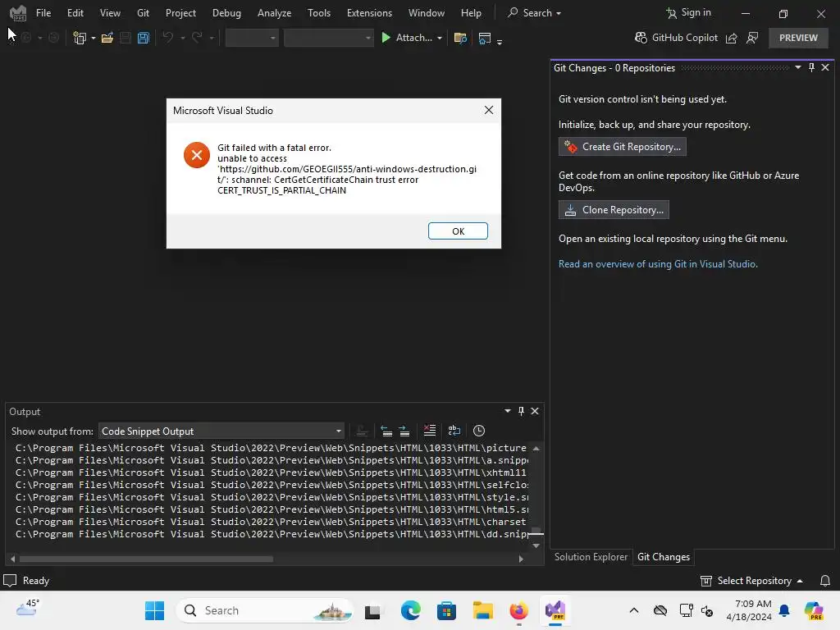Open File Explorer from taskbar
840x630 pixels.
click(x=482, y=610)
